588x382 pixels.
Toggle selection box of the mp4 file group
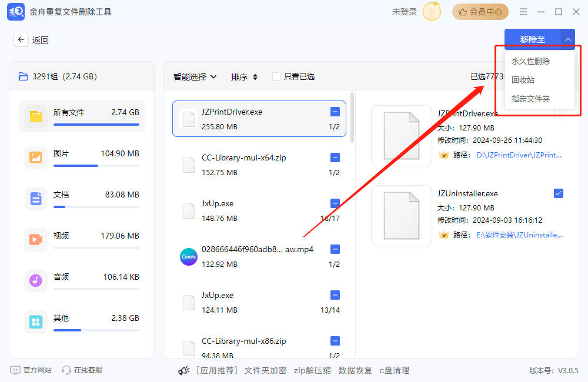pos(335,249)
